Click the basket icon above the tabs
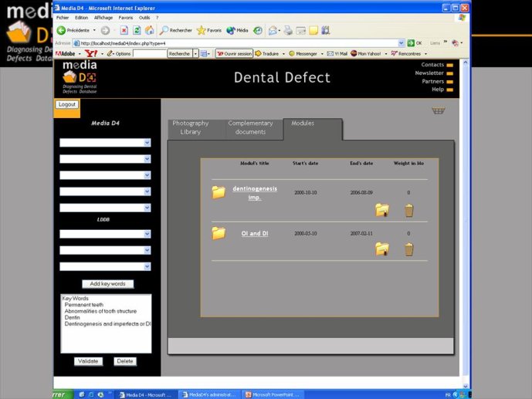This screenshot has height=399, width=532. [438, 110]
